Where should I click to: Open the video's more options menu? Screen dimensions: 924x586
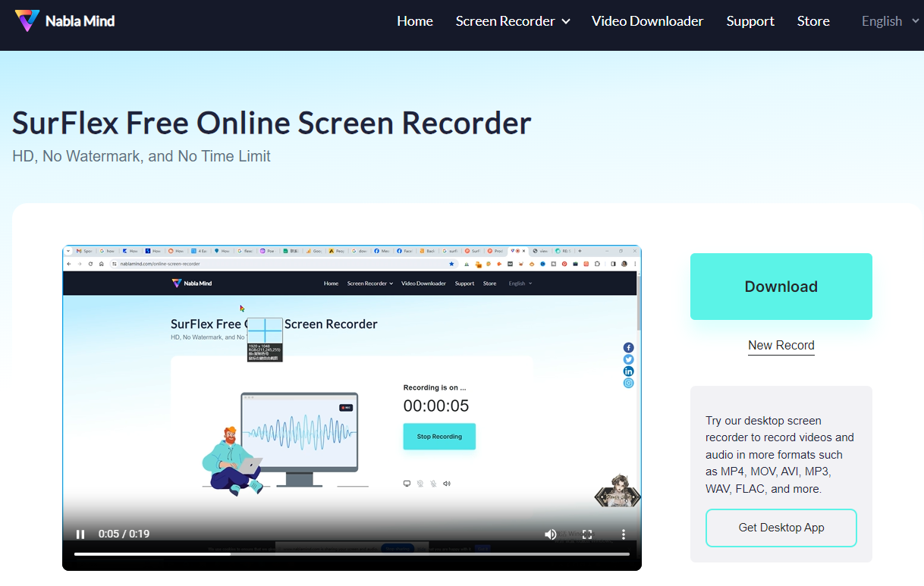[x=624, y=534]
